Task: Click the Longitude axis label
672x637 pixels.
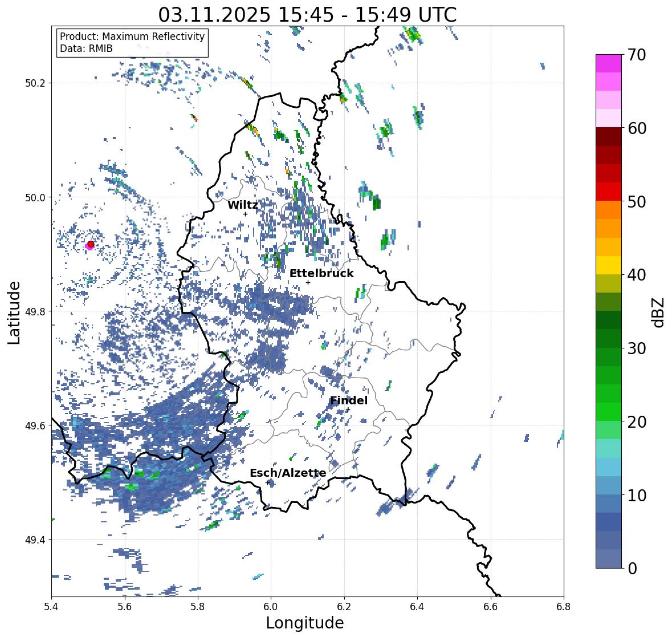Action: (x=305, y=623)
